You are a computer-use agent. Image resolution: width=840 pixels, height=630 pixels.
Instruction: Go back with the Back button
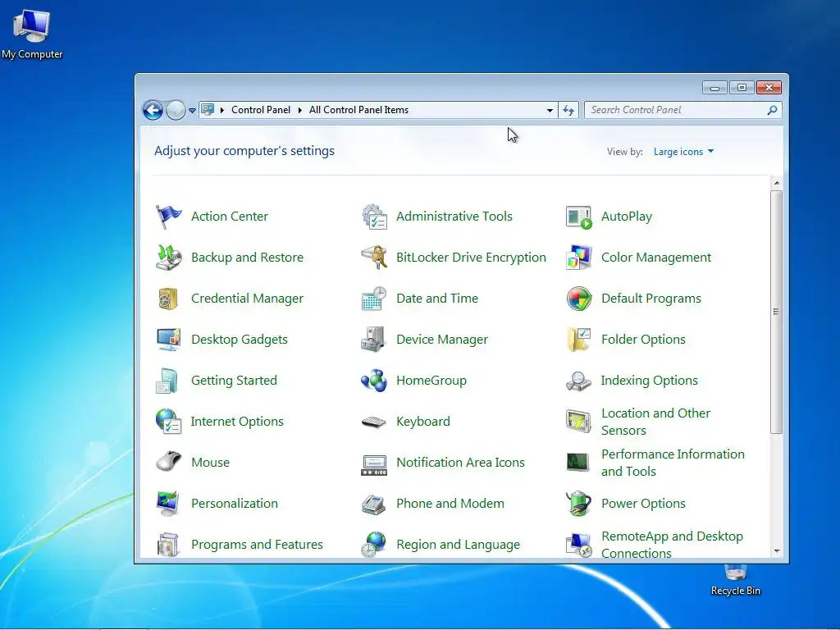coord(153,111)
